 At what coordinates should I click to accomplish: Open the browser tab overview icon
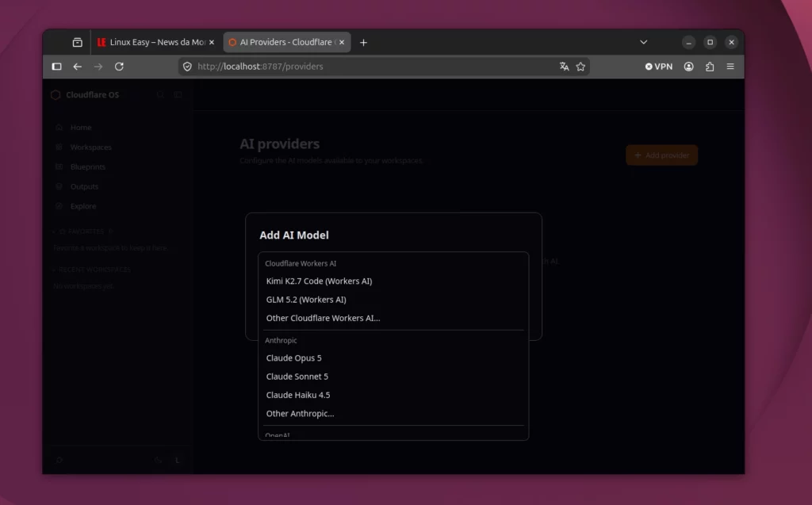pos(77,43)
